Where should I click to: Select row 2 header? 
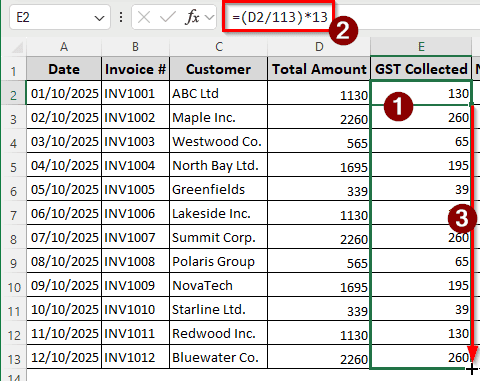click(13, 93)
